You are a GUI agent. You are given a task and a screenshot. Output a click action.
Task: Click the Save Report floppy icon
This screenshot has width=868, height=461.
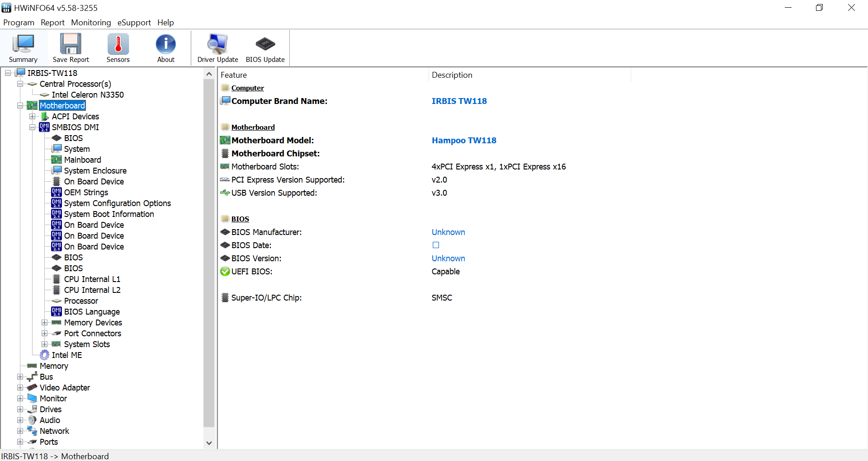coord(71,44)
